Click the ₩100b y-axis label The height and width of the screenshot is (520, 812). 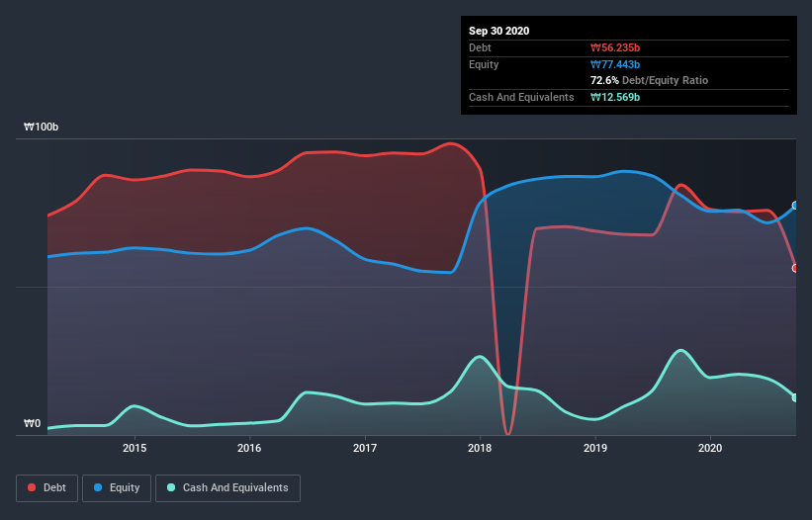[41, 127]
